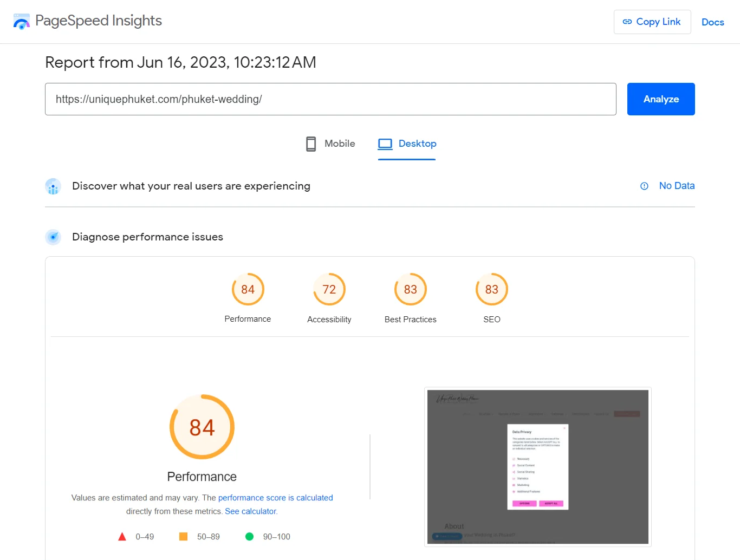
Task: Click the desktop monitor icon
Action: point(385,144)
